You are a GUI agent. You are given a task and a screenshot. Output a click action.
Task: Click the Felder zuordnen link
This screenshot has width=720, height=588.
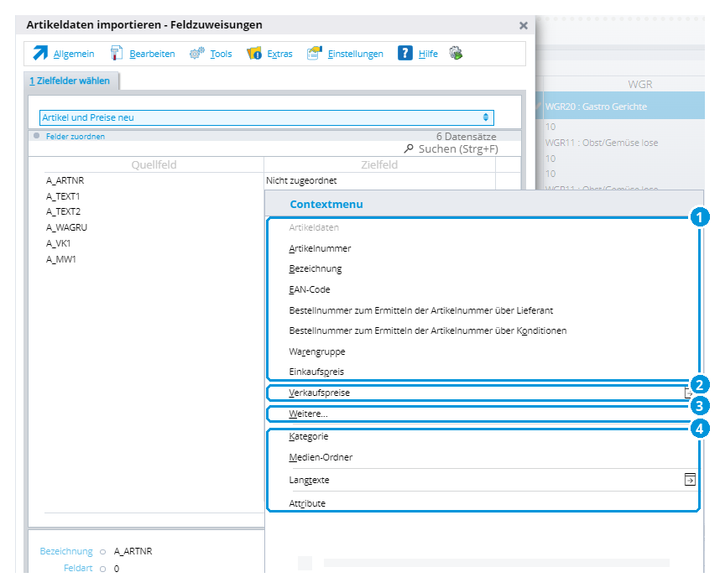tap(76, 137)
